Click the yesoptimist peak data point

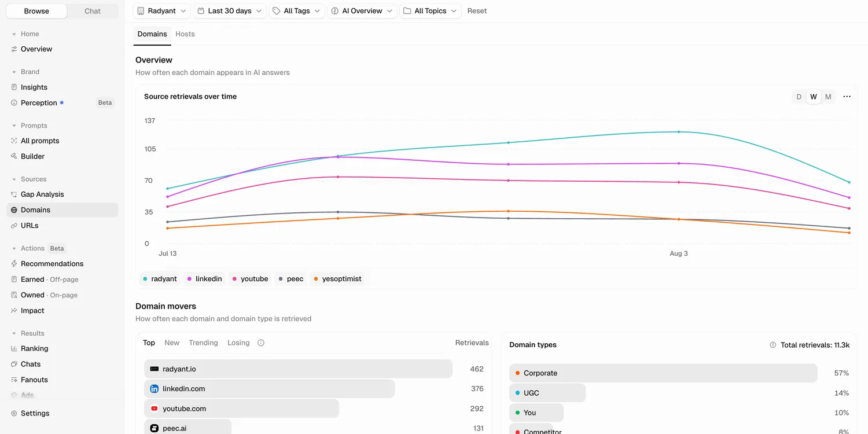click(x=508, y=211)
